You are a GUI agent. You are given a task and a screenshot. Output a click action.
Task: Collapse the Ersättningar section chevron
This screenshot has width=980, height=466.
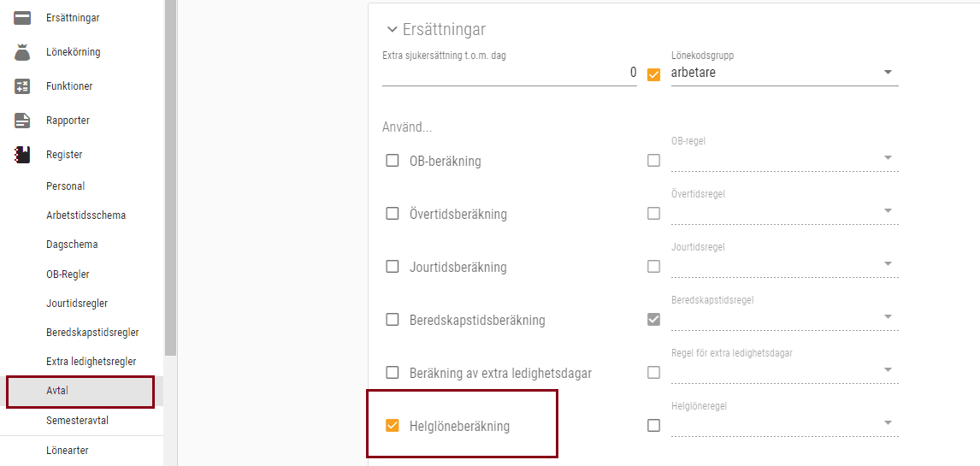pyautogui.click(x=393, y=30)
